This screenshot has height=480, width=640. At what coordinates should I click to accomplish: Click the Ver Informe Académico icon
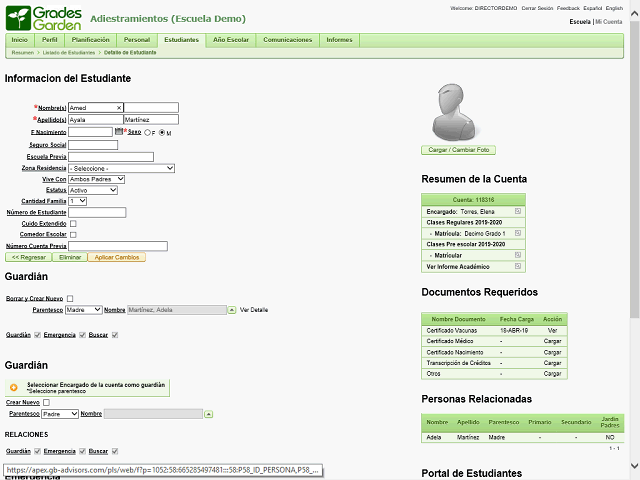click(x=517, y=266)
